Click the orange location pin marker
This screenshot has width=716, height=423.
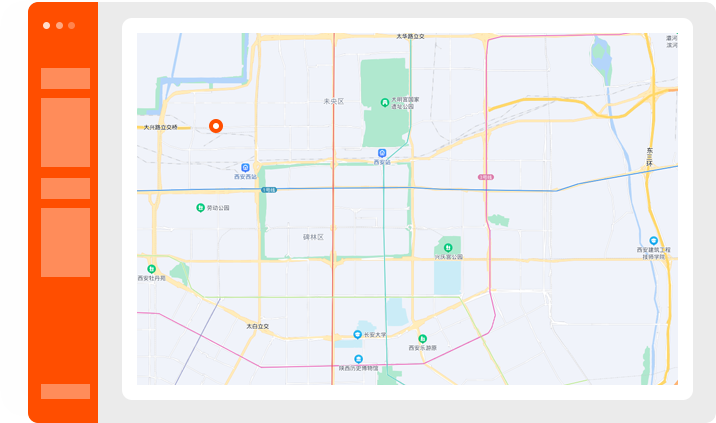click(x=215, y=126)
